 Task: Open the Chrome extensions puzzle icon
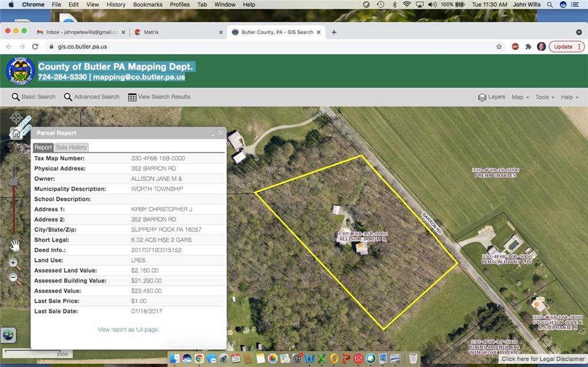pos(528,47)
